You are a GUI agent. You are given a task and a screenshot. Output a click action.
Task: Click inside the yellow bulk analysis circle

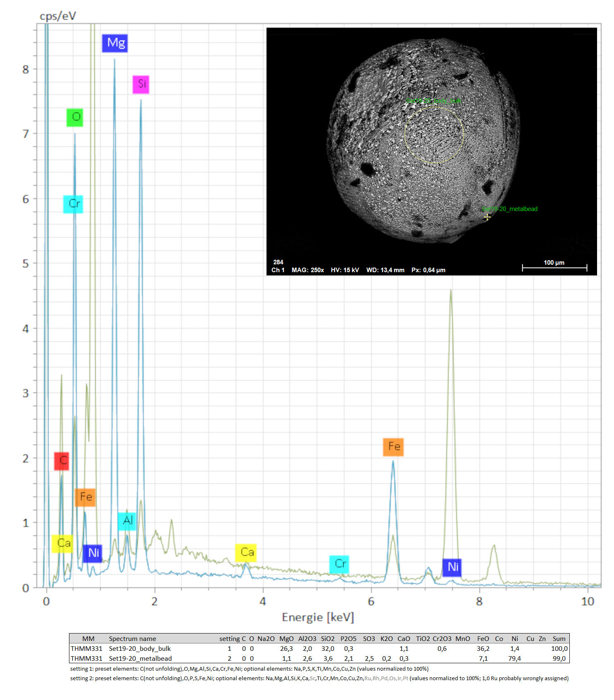(x=434, y=135)
